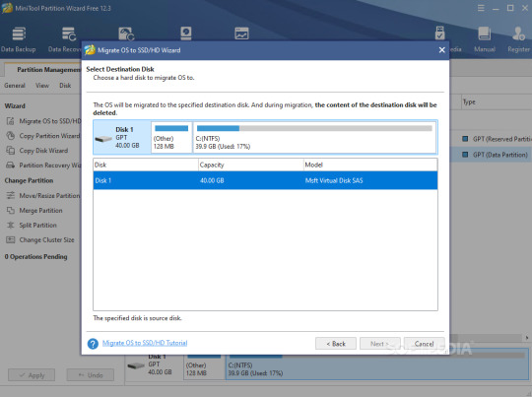
Task: Click the Split Partition sidebar icon
Action: tap(11, 225)
